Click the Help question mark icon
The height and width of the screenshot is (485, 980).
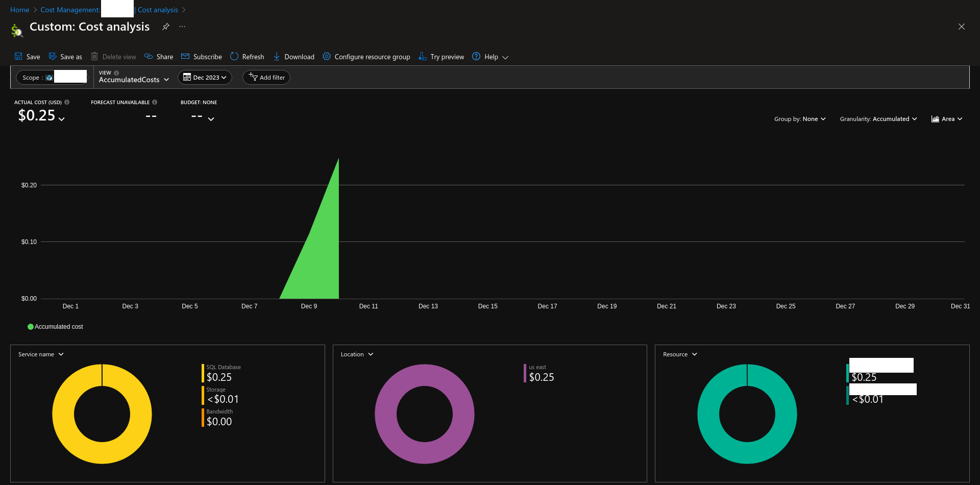click(476, 56)
